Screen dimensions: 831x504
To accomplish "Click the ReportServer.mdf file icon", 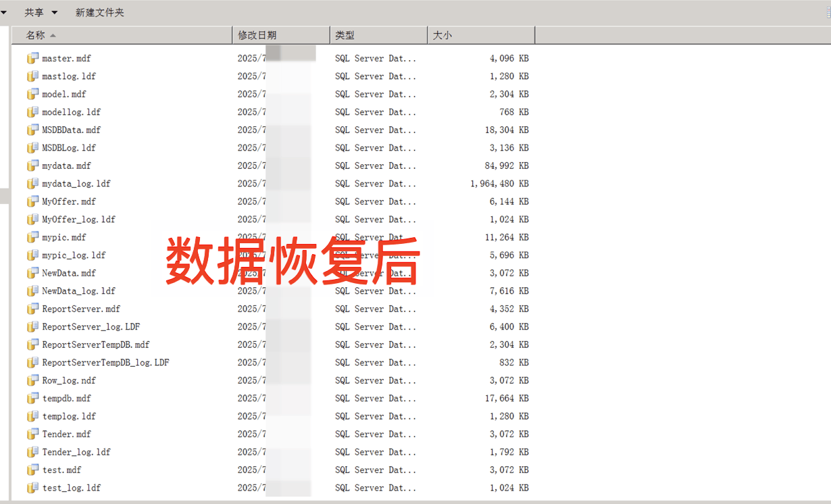I will click(x=32, y=309).
